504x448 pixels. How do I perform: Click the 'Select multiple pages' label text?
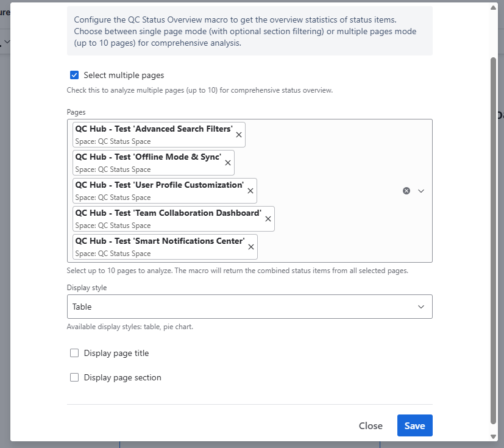[x=124, y=76]
